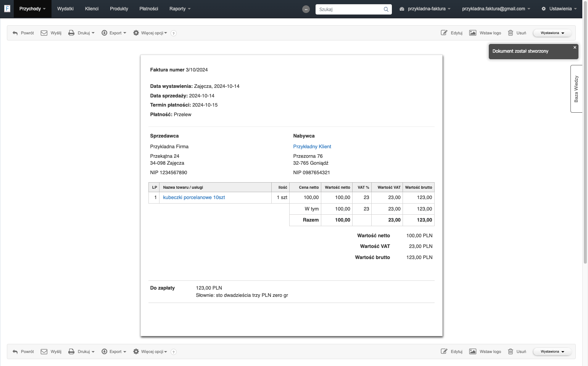The image size is (588, 366).
Task: Click the help question mark in bottom toolbar
Action: (x=174, y=352)
